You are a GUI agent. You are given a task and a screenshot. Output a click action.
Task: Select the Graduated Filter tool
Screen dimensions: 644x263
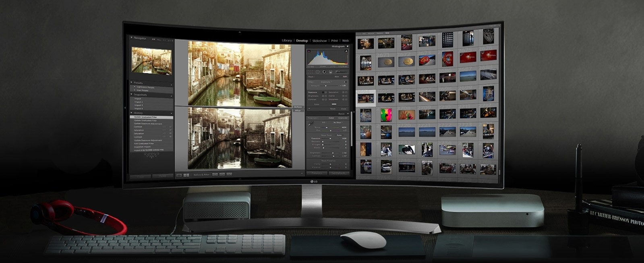(331, 72)
